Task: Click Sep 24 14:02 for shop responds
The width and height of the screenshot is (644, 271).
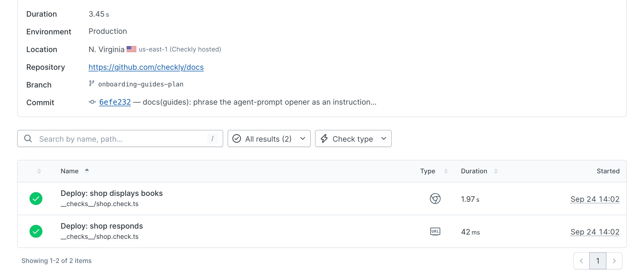Action: click(595, 232)
